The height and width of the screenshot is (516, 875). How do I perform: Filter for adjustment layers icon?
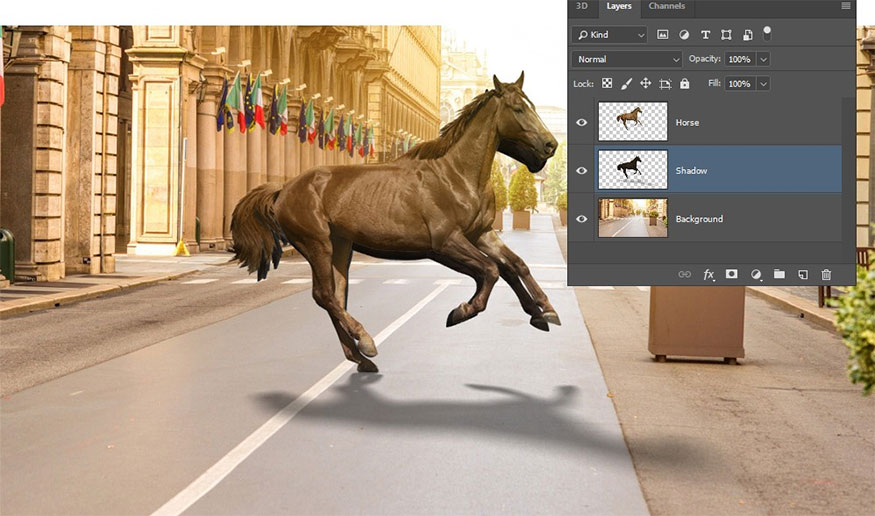point(684,35)
